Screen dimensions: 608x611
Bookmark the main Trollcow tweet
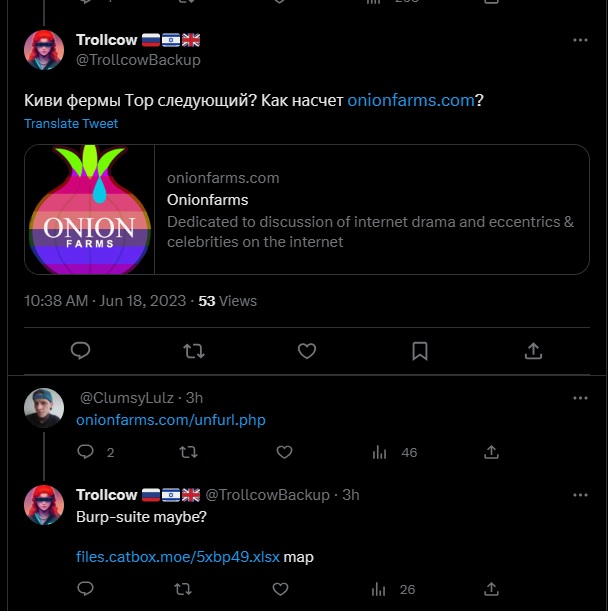point(420,350)
